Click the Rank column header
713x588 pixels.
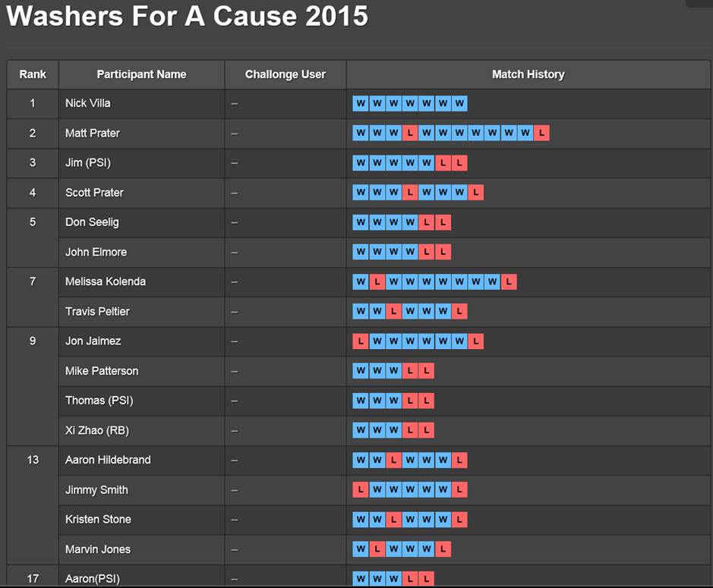point(33,74)
